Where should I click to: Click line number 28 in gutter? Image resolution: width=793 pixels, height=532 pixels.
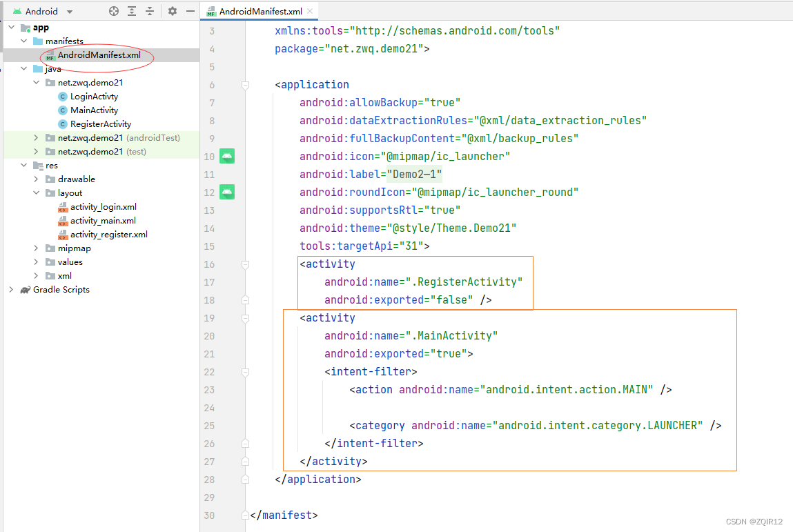209,480
